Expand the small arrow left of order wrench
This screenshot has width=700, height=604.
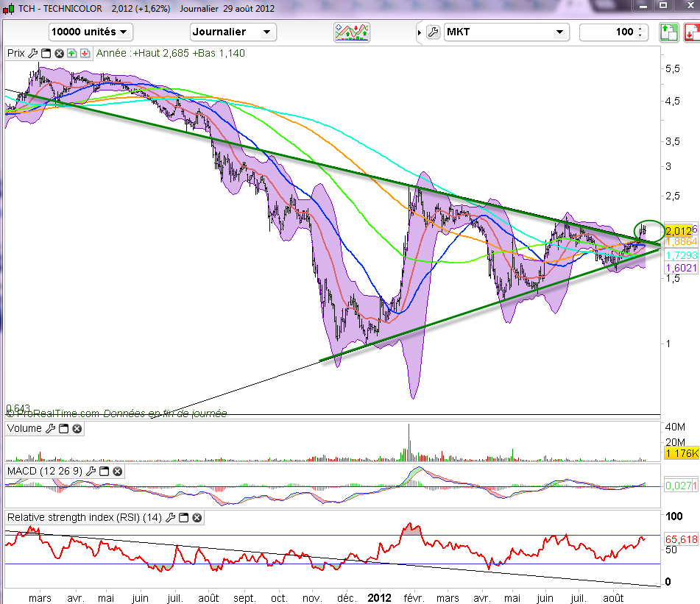point(420,32)
